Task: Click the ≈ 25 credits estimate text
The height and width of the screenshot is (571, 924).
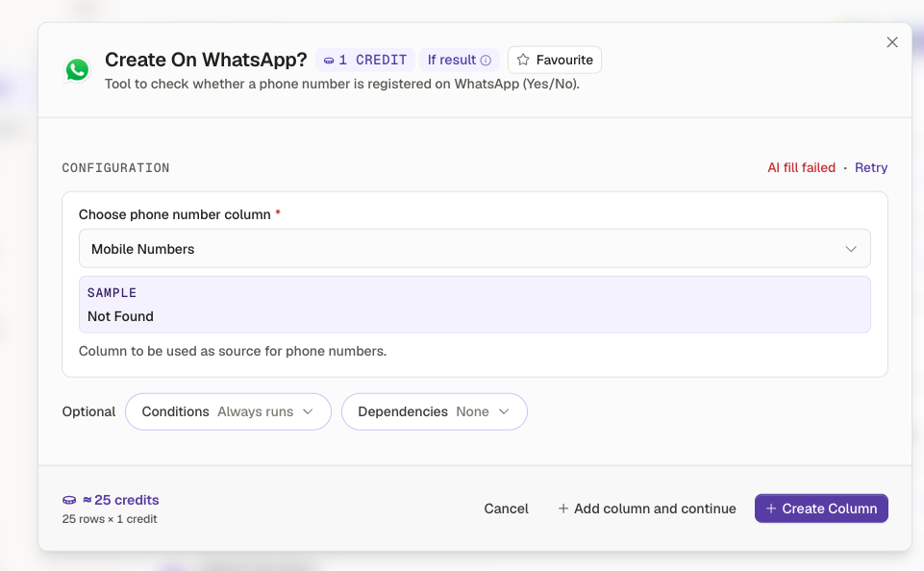Action: coord(121,500)
